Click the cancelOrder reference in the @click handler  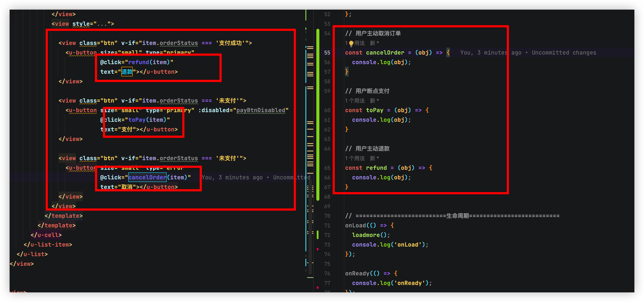[147, 177]
